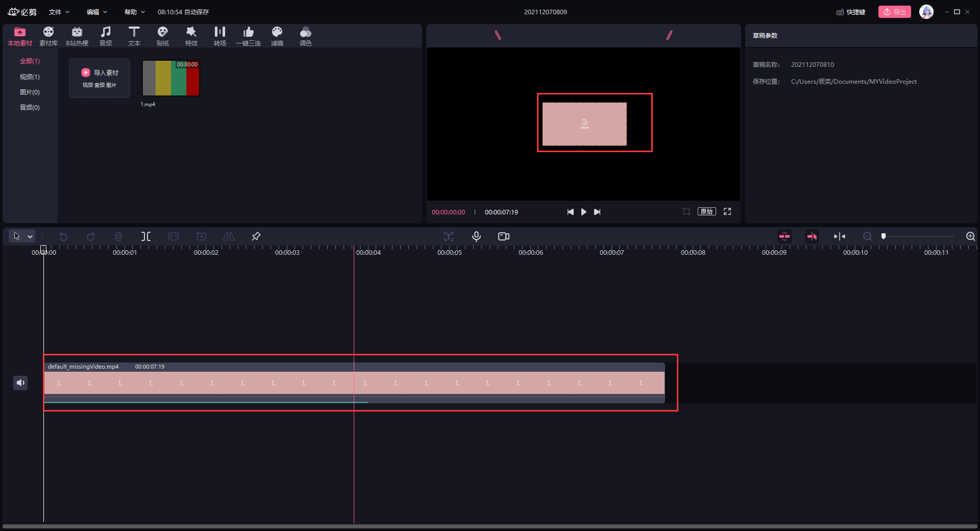Expand the 文件 menu dropdown
Image resolution: width=980 pixels, height=531 pixels.
(59, 12)
